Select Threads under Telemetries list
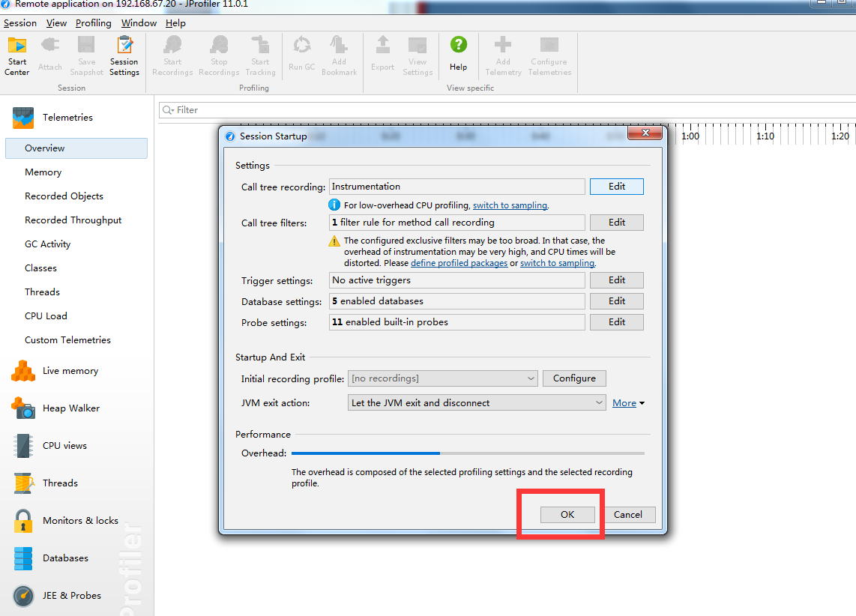The width and height of the screenshot is (856, 616). coord(42,292)
